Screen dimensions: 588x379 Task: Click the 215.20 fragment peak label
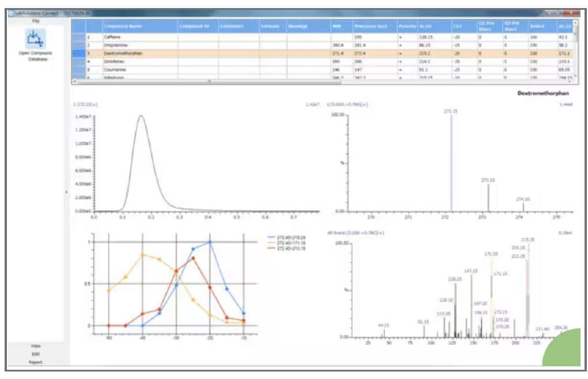click(527, 239)
